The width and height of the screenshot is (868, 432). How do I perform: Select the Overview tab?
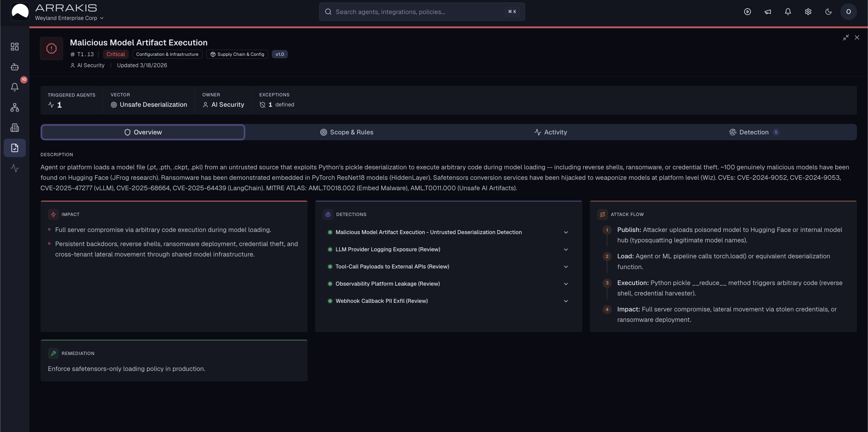143,132
